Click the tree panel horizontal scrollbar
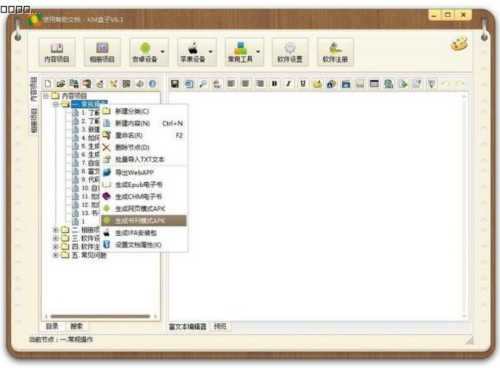Viewport: 500px width, 368px height. coord(101,316)
